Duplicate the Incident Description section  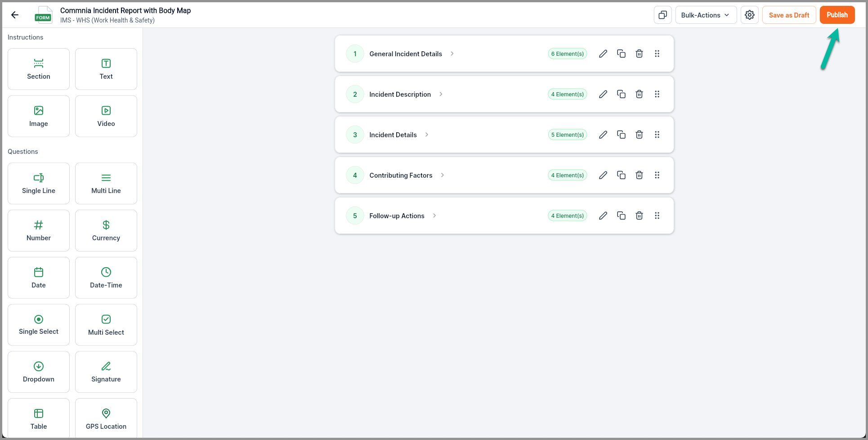coord(621,94)
